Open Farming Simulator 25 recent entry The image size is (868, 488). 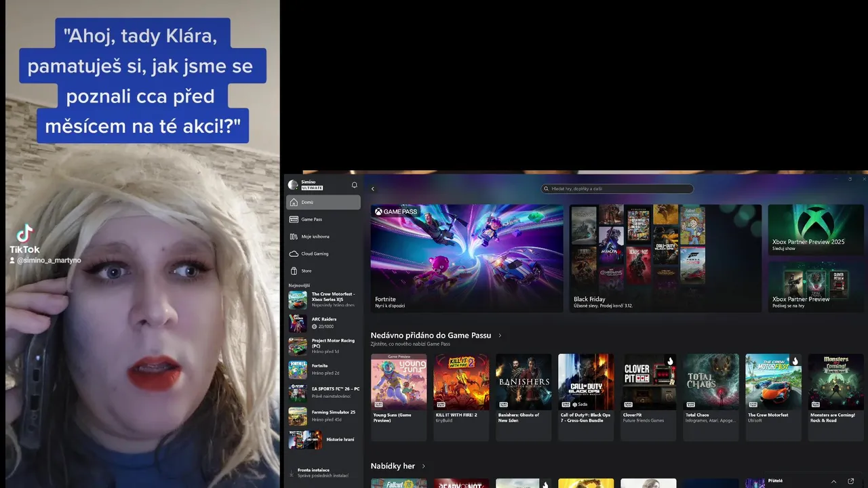pyautogui.click(x=323, y=415)
